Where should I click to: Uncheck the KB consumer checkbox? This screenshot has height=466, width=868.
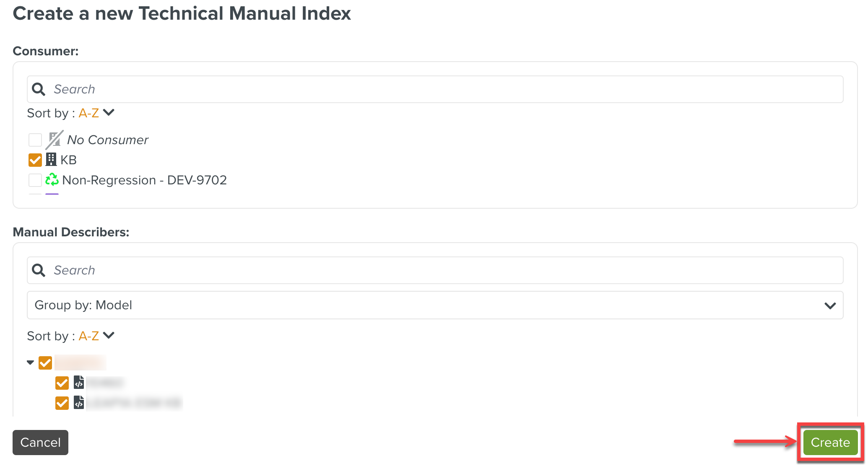[35, 160]
